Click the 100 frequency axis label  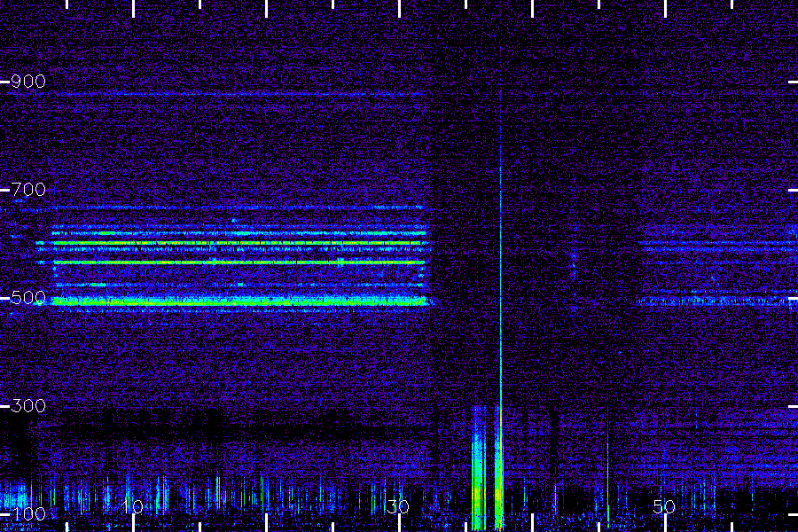point(28,514)
